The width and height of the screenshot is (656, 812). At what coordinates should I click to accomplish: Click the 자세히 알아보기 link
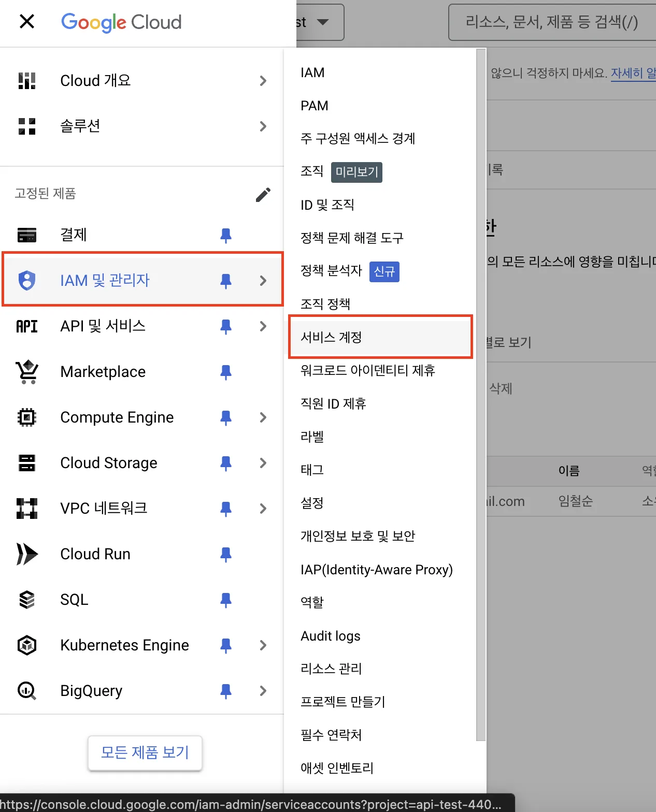[633, 73]
